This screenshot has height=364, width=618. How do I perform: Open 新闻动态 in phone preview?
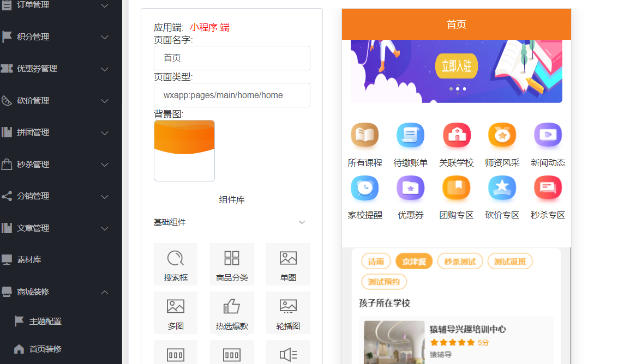tap(548, 144)
